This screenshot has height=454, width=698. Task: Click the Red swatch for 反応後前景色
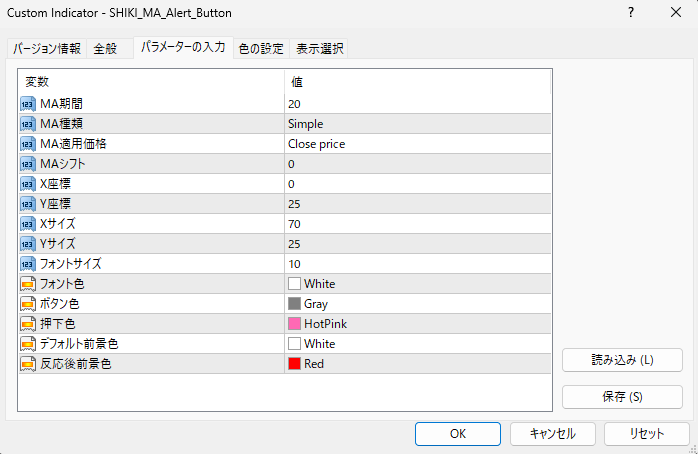(x=294, y=364)
